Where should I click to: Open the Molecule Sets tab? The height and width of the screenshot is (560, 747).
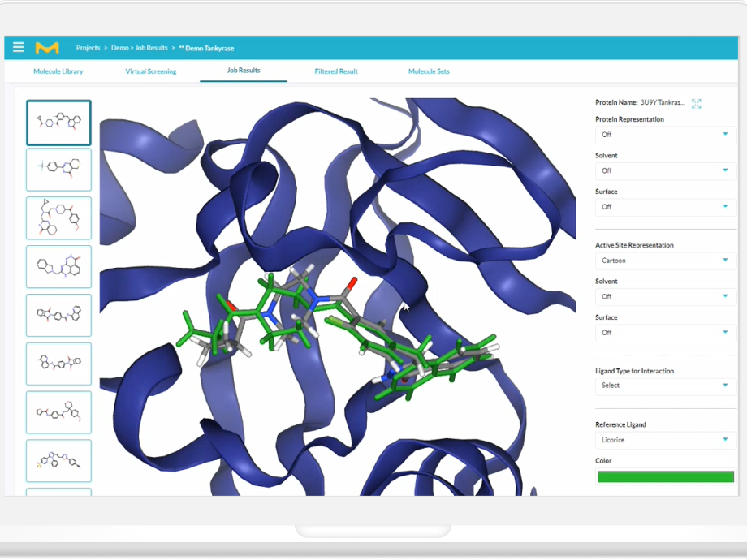(429, 71)
